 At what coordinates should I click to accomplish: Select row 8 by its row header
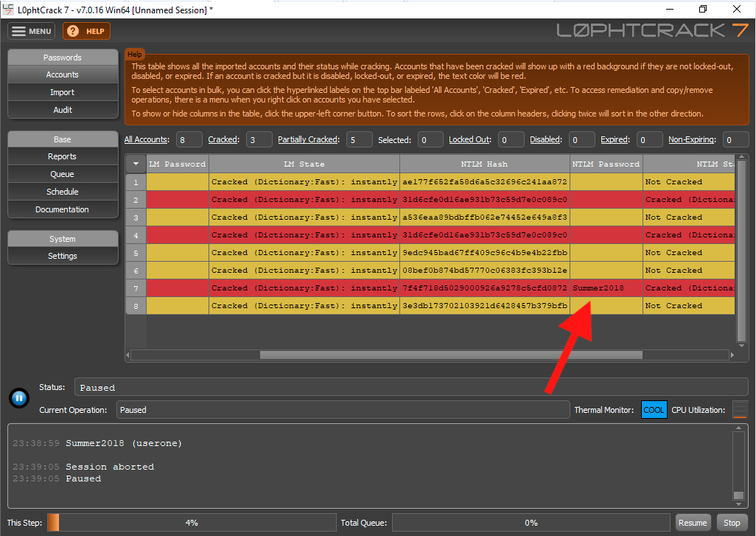pos(136,306)
